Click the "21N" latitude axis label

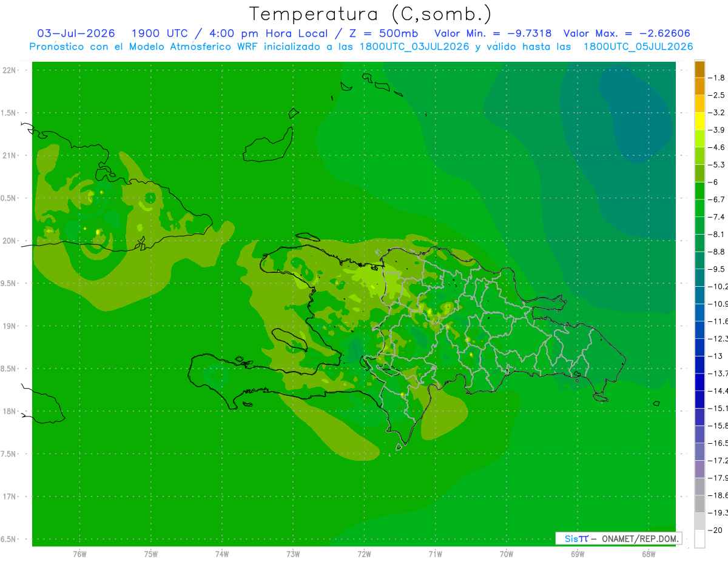tap(9, 155)
